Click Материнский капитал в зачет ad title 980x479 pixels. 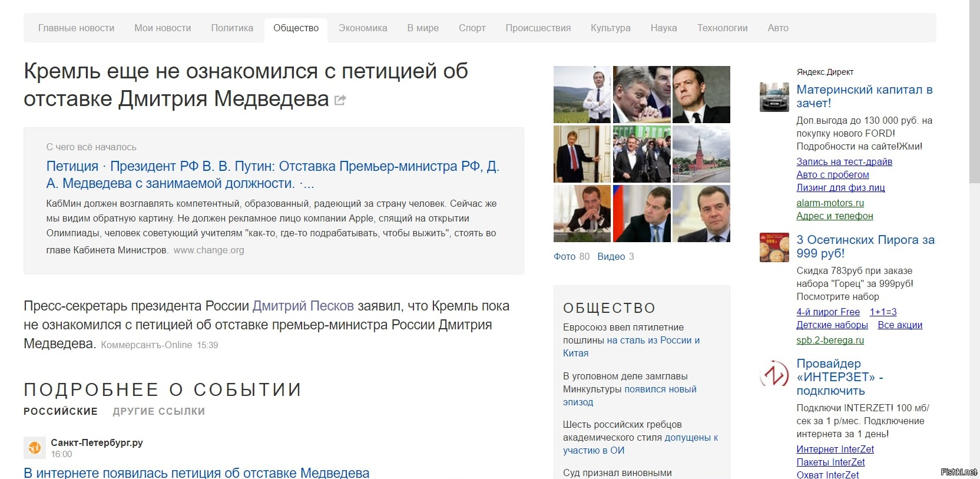(865, 96)
